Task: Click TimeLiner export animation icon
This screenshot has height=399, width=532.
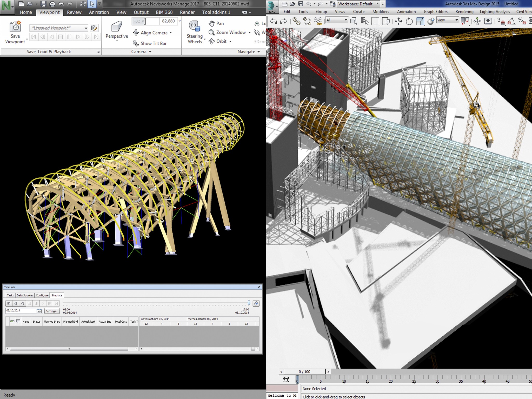Action: (x=256, y=303)
